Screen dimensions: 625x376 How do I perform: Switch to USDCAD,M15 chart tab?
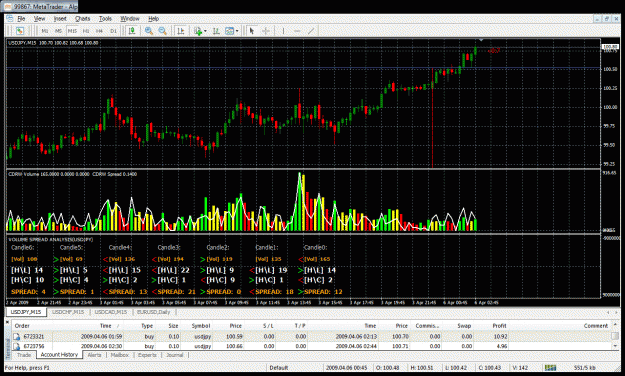(111, 312)
